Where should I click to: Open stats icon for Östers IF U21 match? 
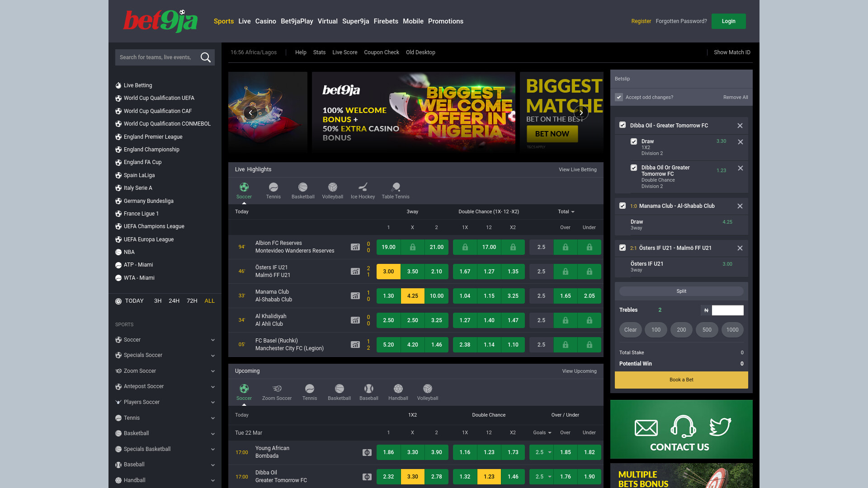tap(355, 272)
